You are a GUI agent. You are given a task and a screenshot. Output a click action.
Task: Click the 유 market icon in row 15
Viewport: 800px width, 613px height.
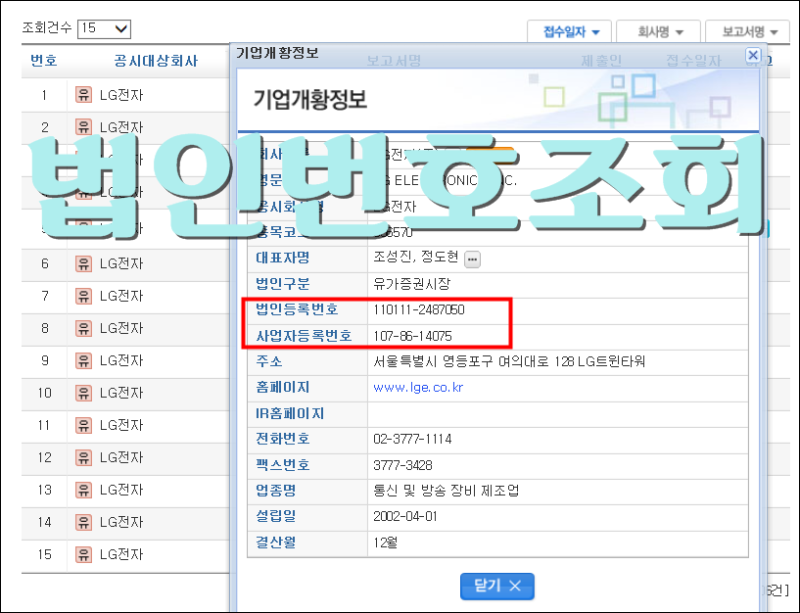pos(83,554)
